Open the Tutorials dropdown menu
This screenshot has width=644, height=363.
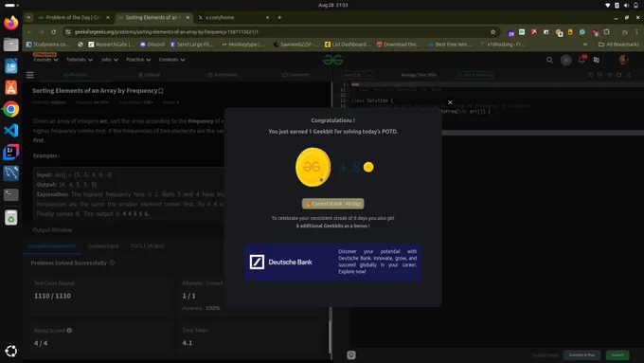click(80, 60)
